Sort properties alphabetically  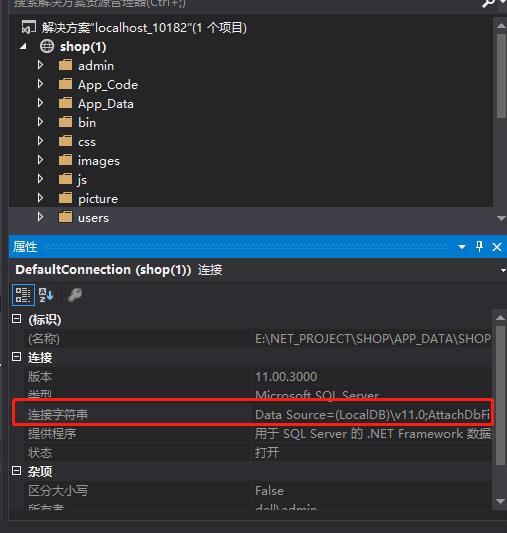click(46, 295)
